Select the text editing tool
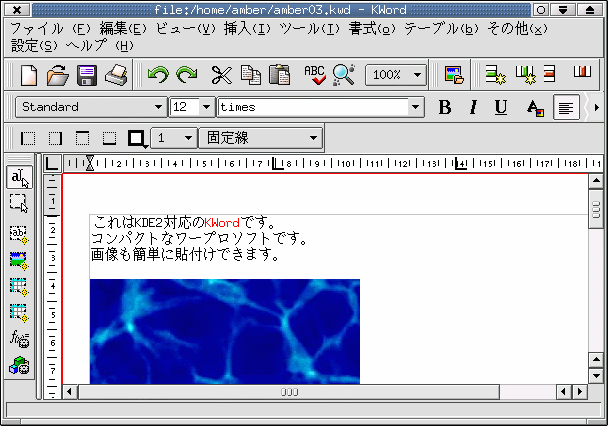This screenshot has width=608, height=426. [19, 178]
